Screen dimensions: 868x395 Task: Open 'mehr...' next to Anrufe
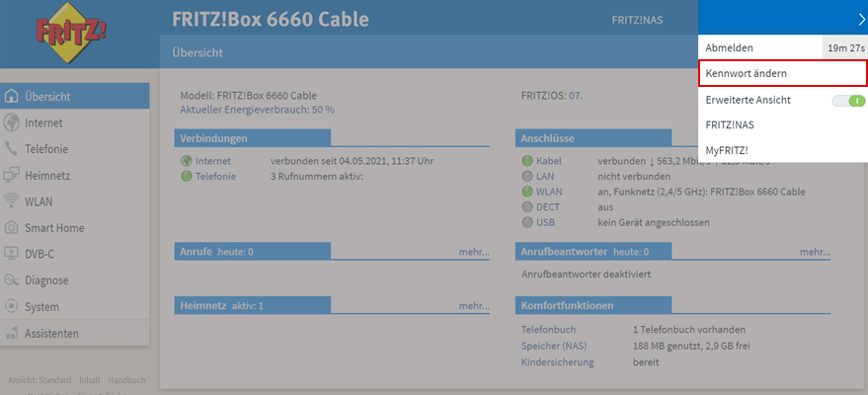click(473, 252)
